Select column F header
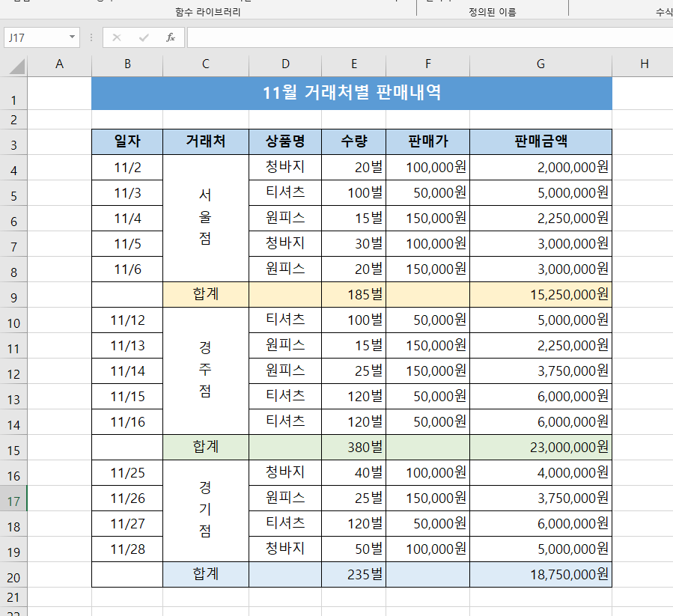The image size is (673, 616). [428, 64]
